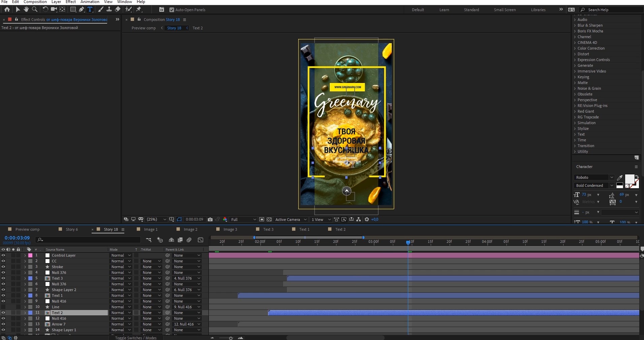Select the Hand tool
The width and height of the screenshot is (644, 340).
pyautogui.click(x=26, y=9)
